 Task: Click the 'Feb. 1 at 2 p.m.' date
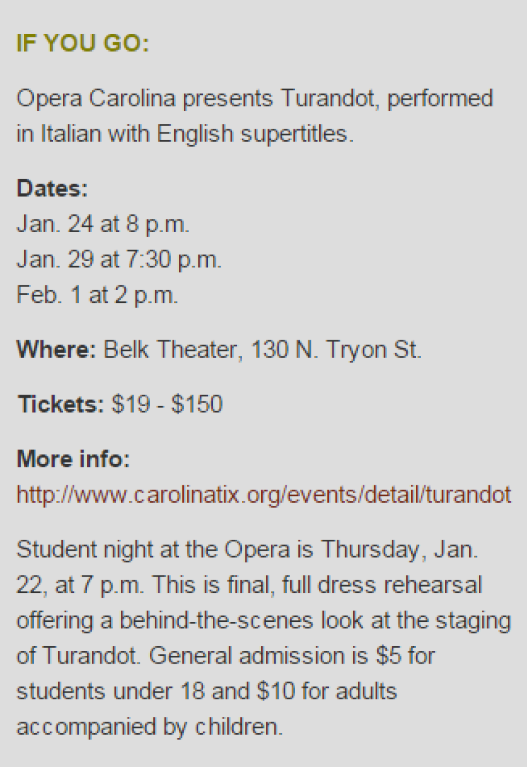(97, 296)
